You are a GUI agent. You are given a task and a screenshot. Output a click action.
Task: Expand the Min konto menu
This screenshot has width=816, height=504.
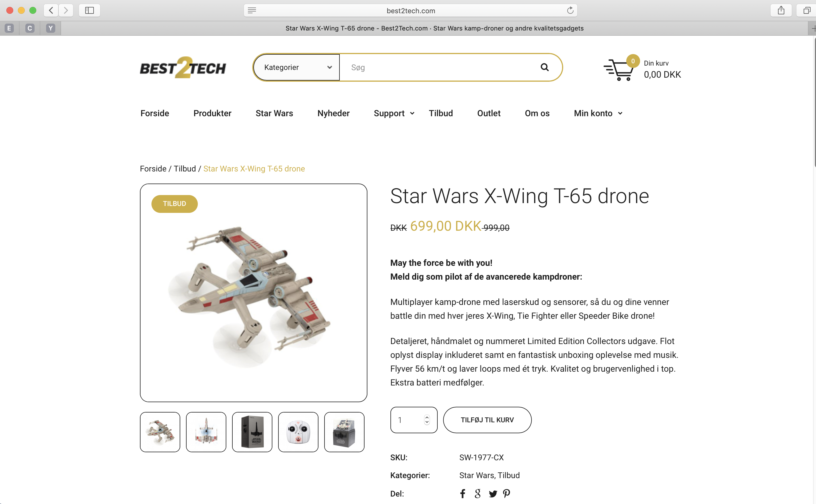click(x=598, y=113)
